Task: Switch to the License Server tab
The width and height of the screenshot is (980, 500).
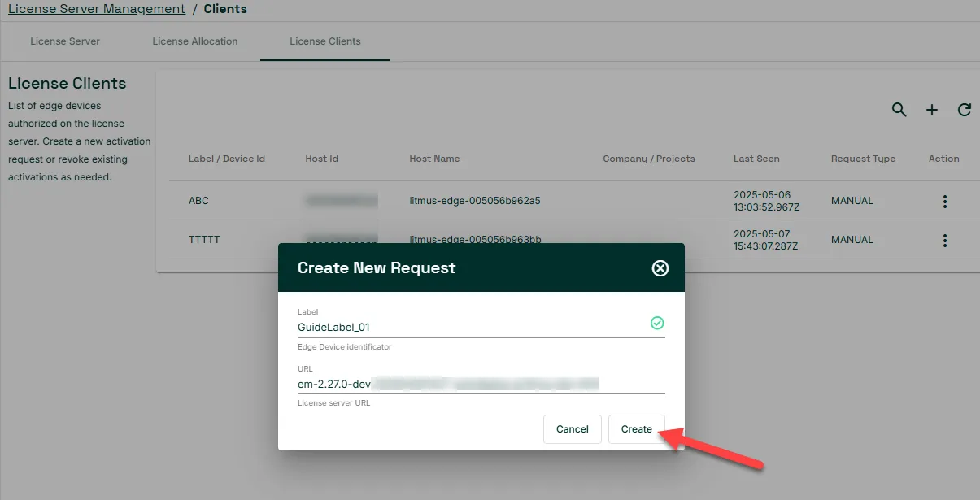Action: tap(65, 41)
